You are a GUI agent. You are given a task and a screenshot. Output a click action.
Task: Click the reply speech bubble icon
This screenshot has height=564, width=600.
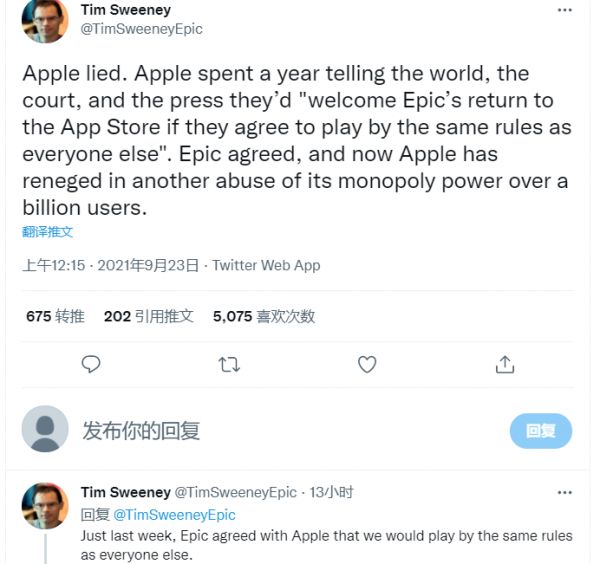[x=91, y=364]
